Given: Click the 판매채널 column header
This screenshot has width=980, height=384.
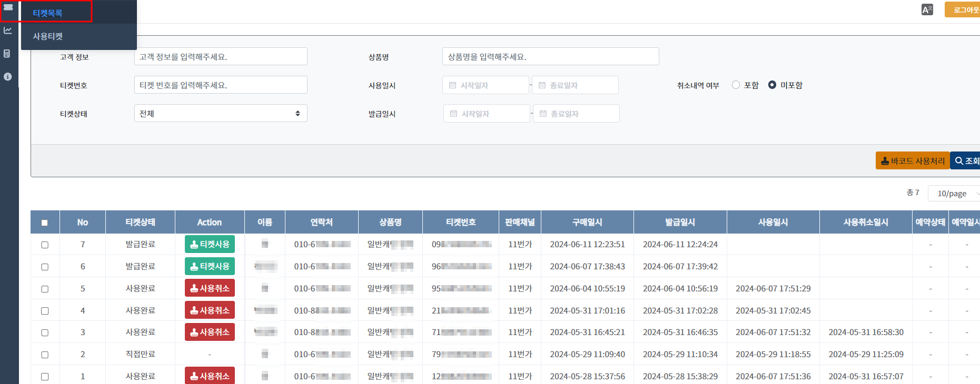Looking at the screenshot, I should click(x=520, y=222).
